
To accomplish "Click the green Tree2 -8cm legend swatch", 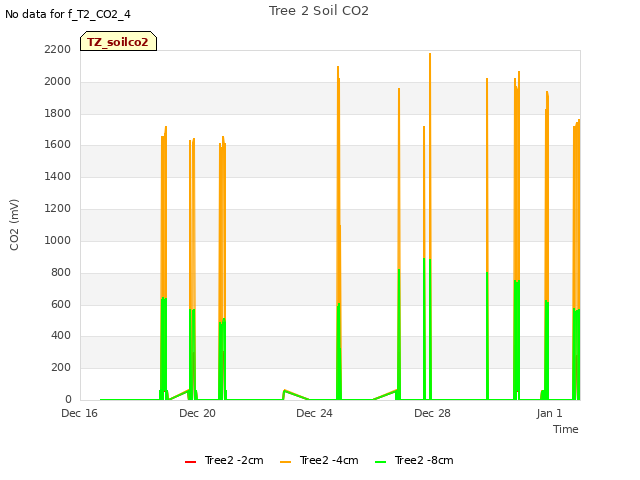I will 380,462.
